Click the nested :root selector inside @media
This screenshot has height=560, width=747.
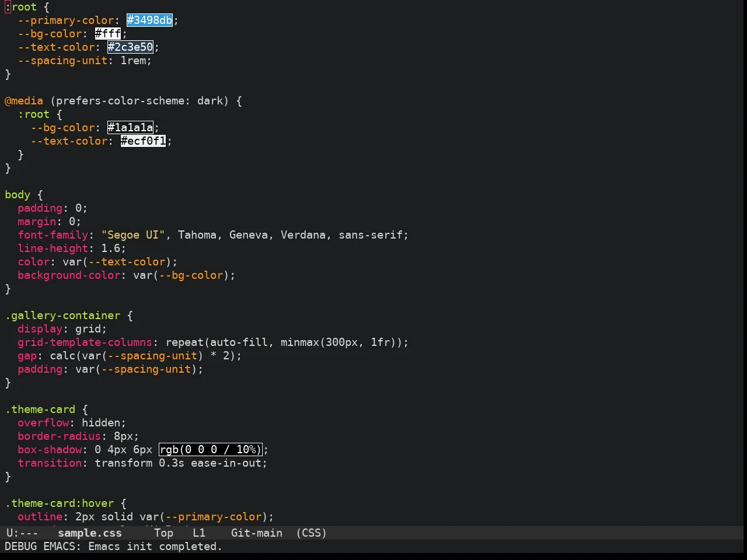coord(34,114)
